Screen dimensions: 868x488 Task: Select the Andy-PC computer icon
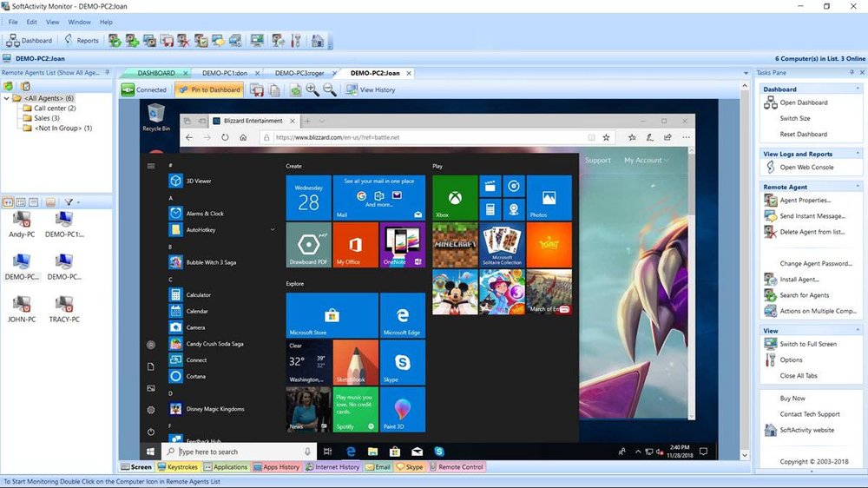coord(22,224)
